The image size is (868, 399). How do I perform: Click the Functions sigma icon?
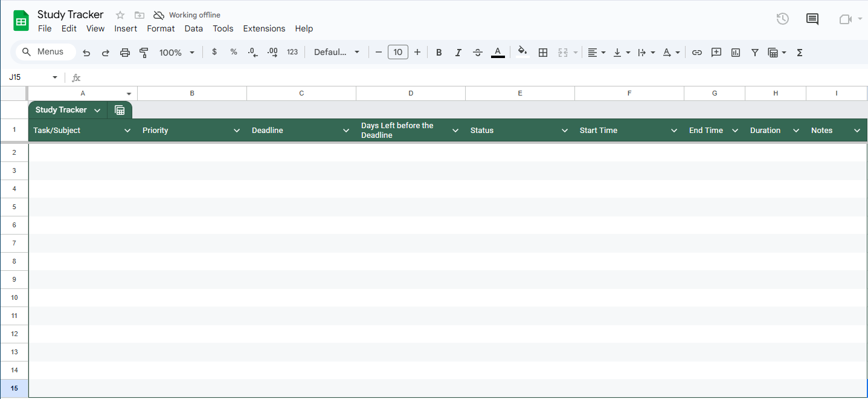pos(800,53)
